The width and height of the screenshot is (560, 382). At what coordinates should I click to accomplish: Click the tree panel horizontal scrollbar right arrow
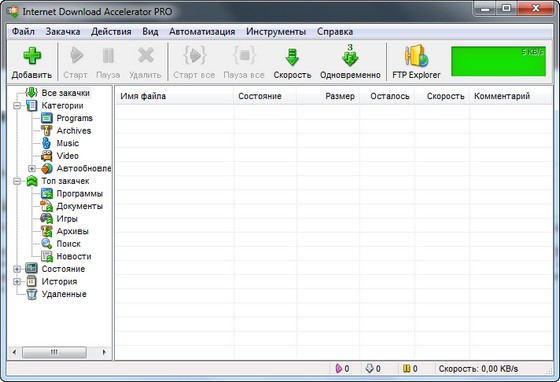(104, 352)
